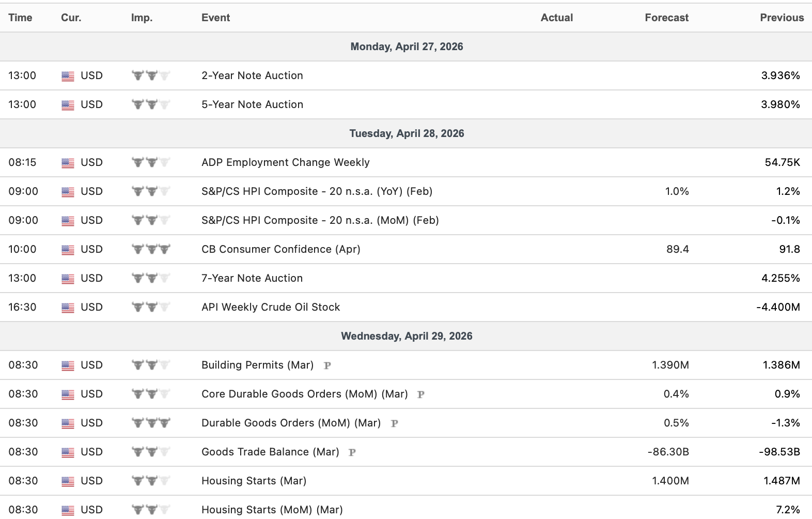Click the US flag beside 2-Year Note Auction
The image size is (812, 519).
coord(68,76)
